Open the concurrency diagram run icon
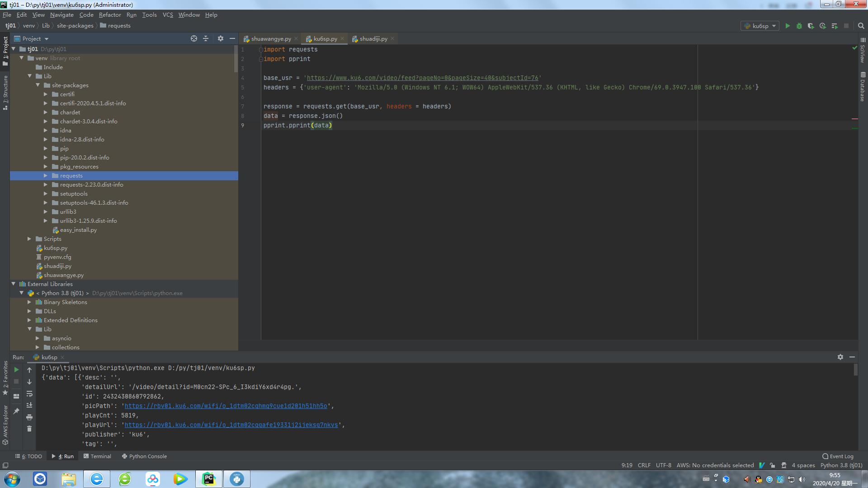Screen dimensions: 868x488 [x=835, y=26]
